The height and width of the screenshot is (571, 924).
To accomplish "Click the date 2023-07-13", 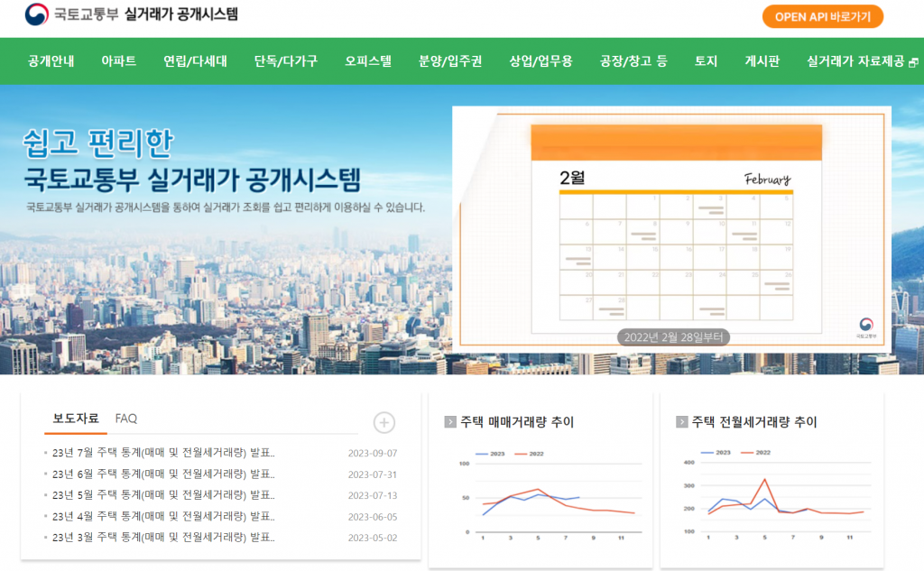I will pyautogui.click(x=373, y=495).
